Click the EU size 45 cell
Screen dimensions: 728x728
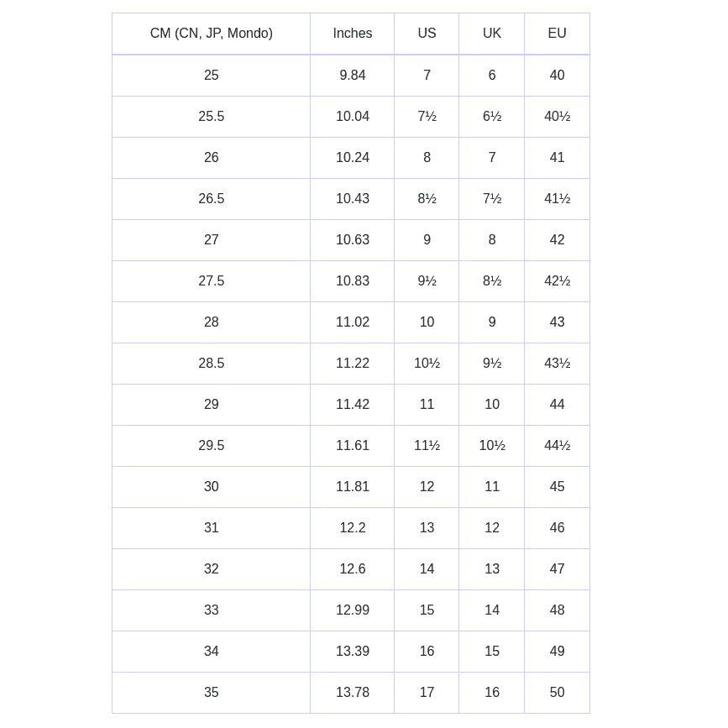click(557, 486)
